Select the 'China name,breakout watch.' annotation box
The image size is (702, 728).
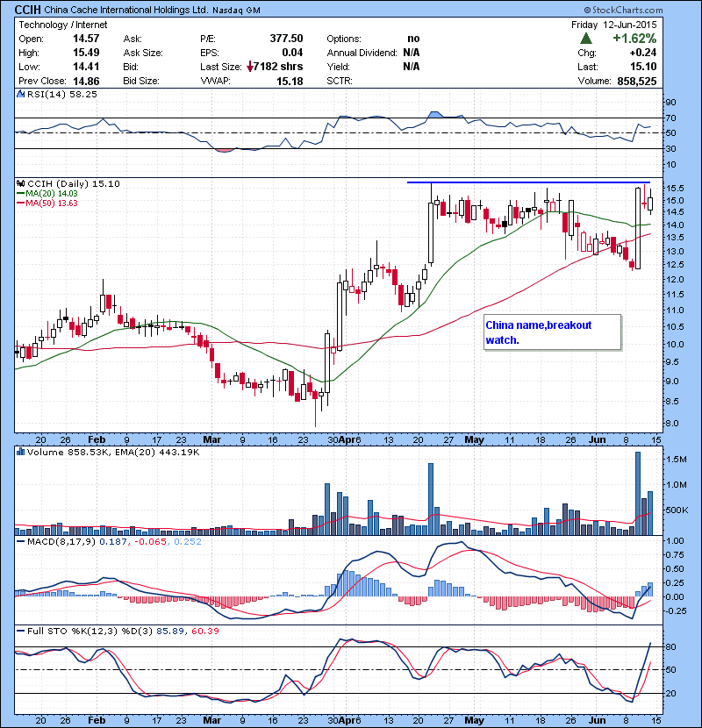click(x=552, y=332)
